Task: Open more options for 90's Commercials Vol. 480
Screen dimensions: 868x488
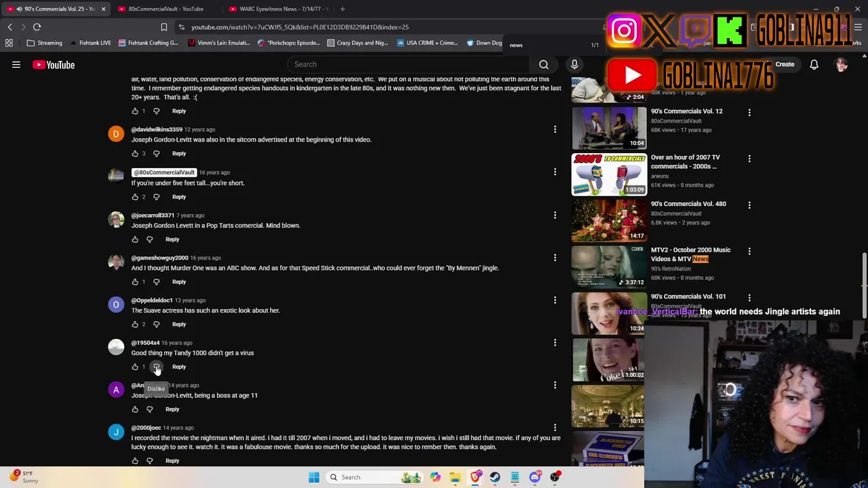Action: pyautogui.click(x=749, y=205)
